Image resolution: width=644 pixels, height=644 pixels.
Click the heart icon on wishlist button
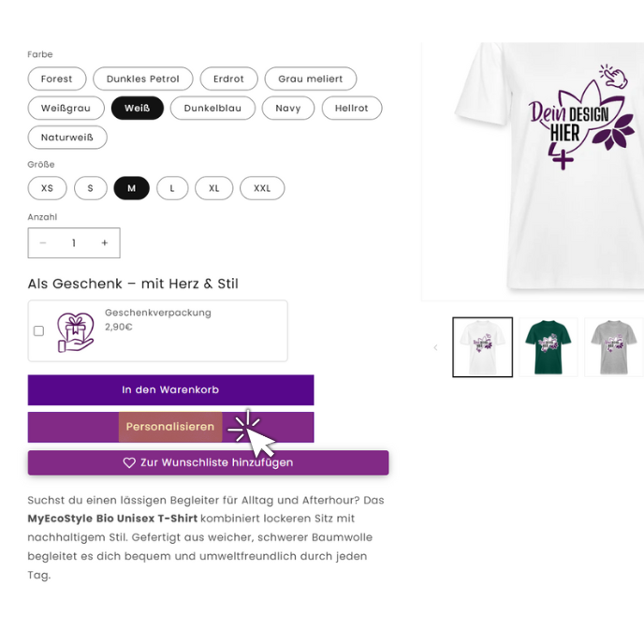coord(129,462)
